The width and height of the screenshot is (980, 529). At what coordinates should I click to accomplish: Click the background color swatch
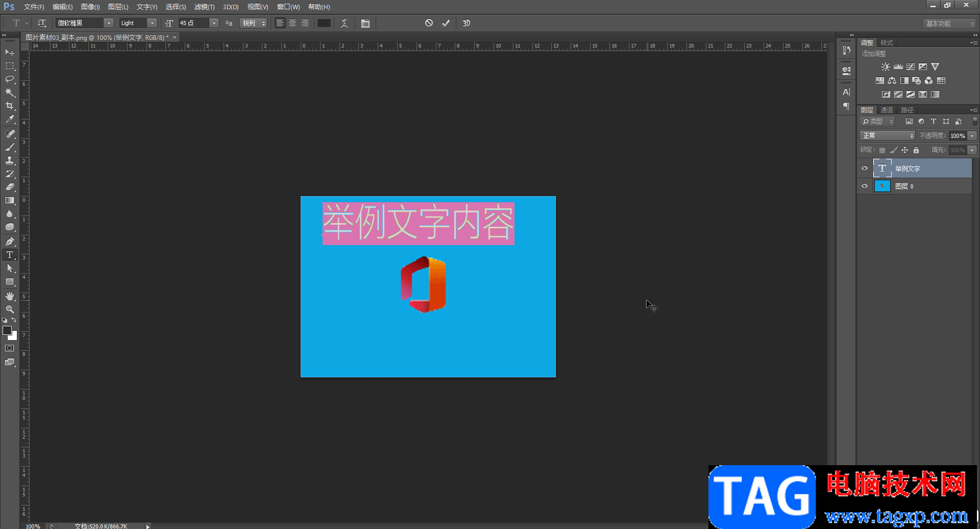[14, 337]
